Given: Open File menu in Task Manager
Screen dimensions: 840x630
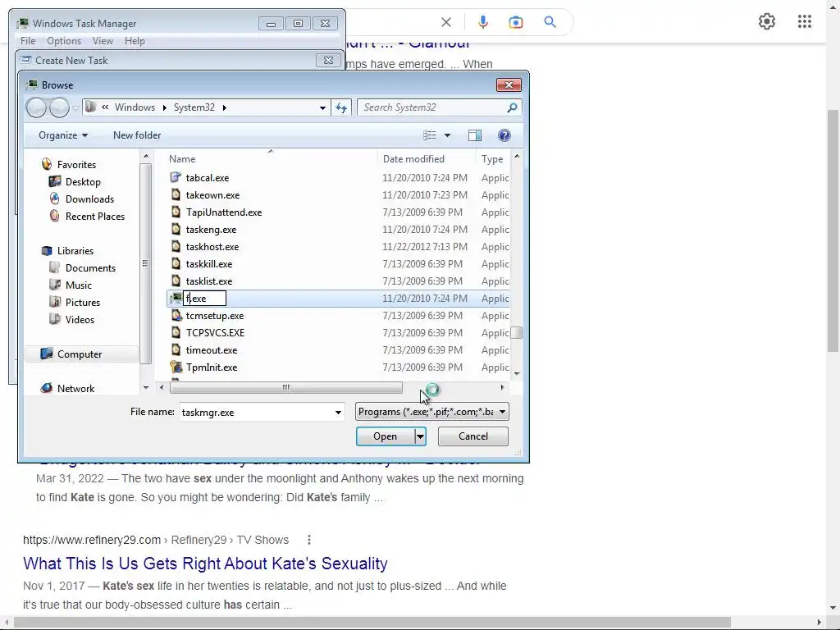Looking at the screenshot, I should click(x=28, y=41).
